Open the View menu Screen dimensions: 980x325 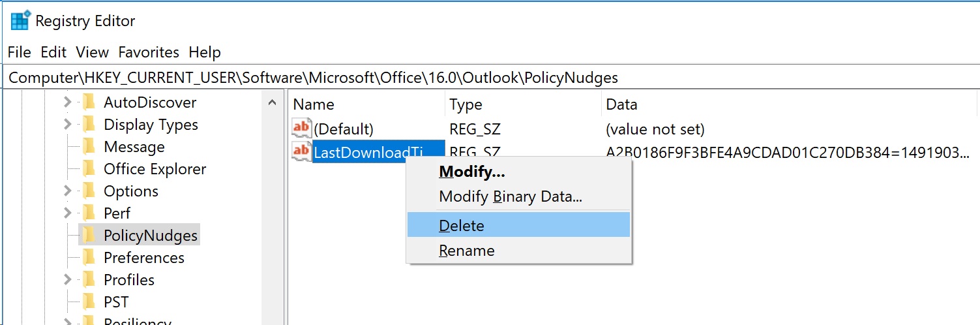92,52
